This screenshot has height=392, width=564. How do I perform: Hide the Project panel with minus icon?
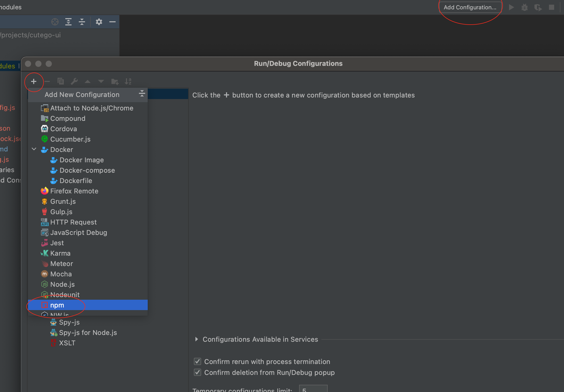(112, 22)
